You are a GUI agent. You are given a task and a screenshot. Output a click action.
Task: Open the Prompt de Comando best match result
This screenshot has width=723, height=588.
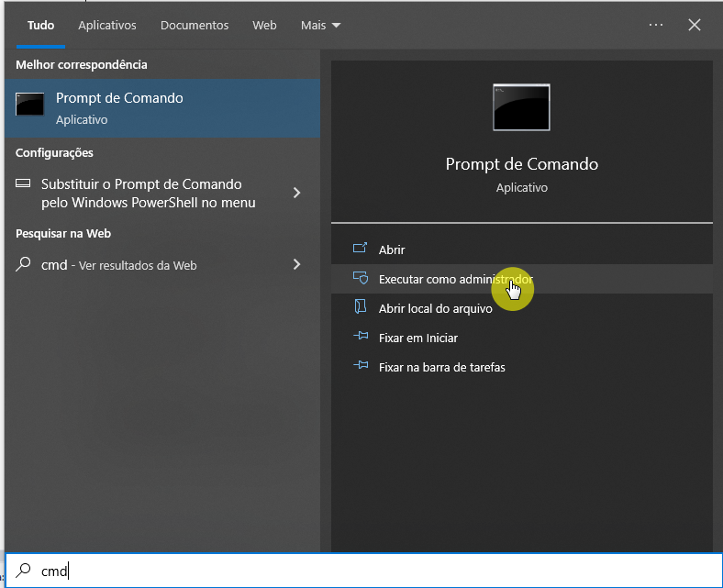162,108
